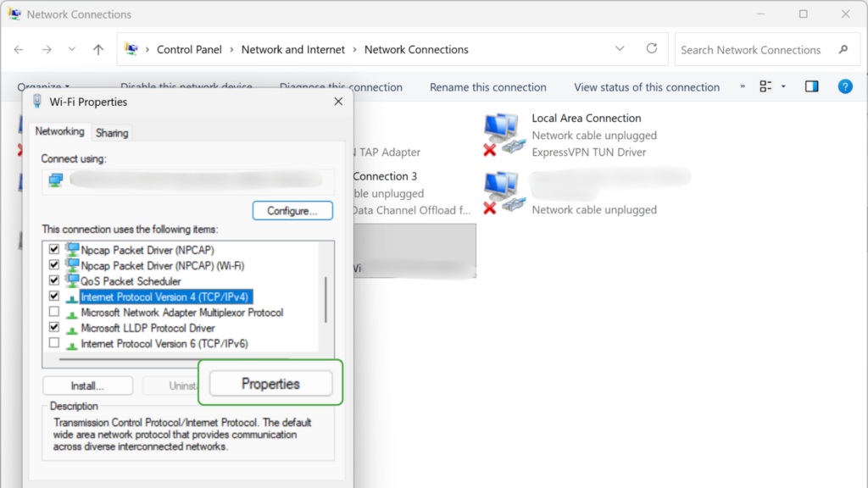The image size is (868, 488).
Task: Select Internet Protocol Version 4 (TCP/IPv4)
Action: point(164,297)
